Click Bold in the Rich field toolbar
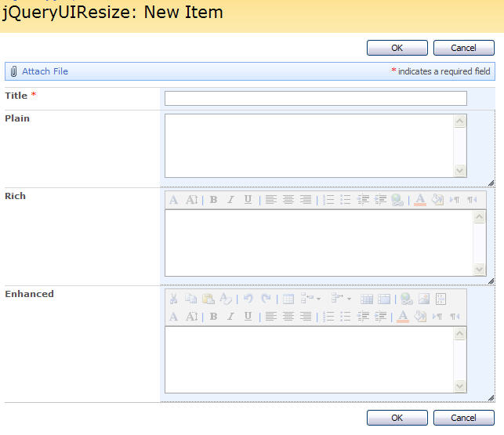 213,200
